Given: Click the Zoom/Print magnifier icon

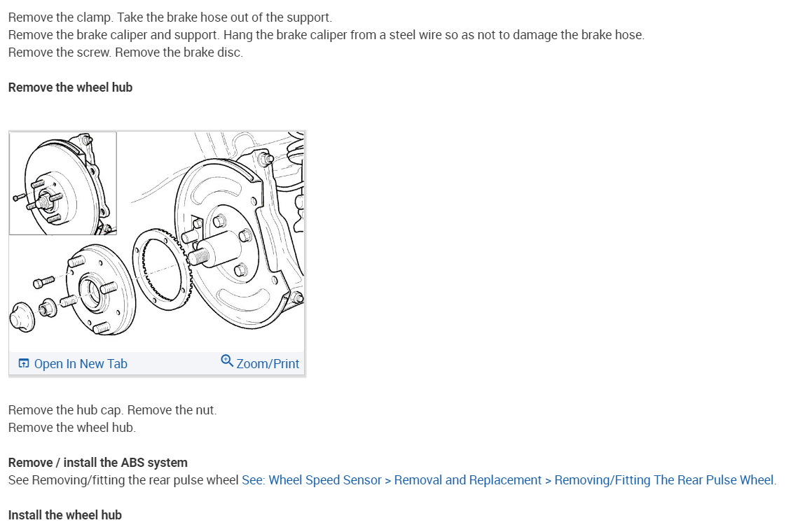Looking at the screenshot, I should (227, 360).
